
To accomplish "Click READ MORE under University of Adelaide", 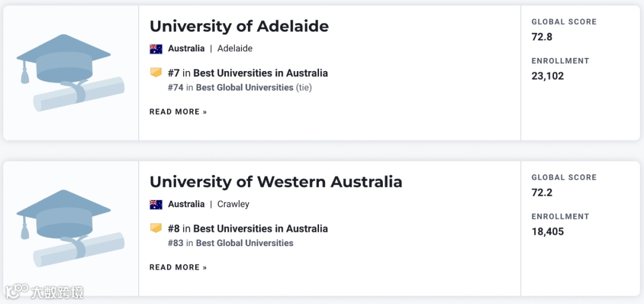I will (x=178, y=112).
